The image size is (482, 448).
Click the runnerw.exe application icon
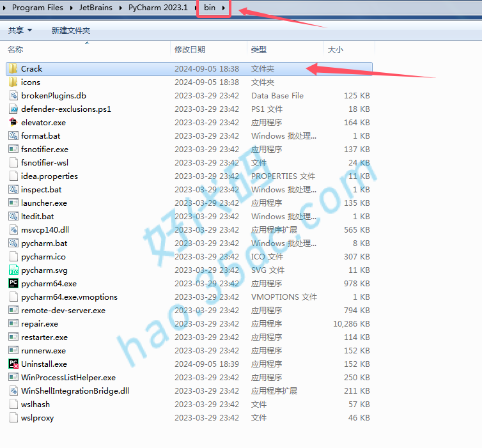click(x=13, y=350)
